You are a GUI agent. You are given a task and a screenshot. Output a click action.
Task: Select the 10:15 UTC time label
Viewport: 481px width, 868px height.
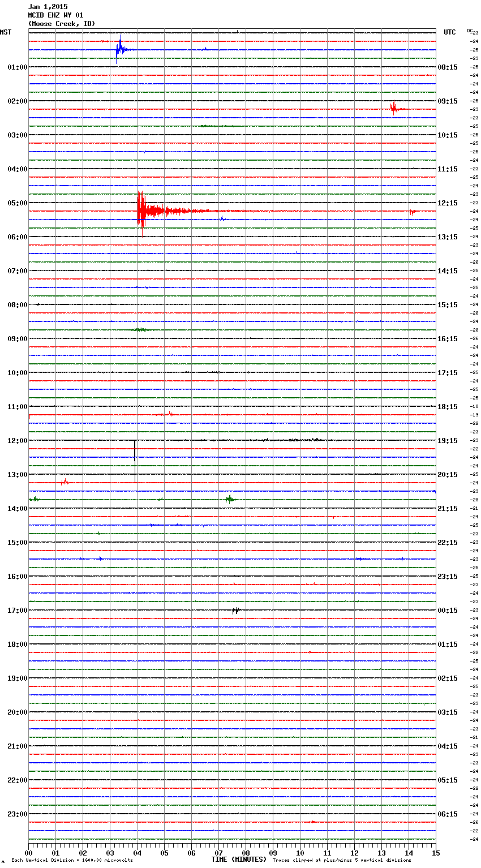(x=448, y=135)
